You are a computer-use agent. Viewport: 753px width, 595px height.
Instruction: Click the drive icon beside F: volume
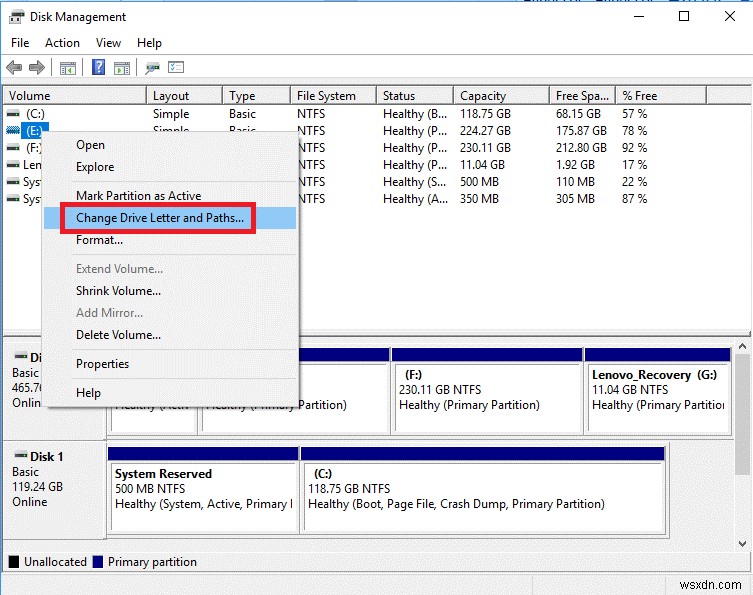pos(13,147)
